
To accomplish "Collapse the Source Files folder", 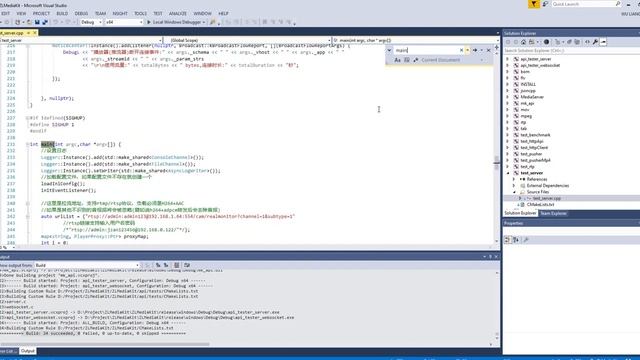I will (514, 192).
